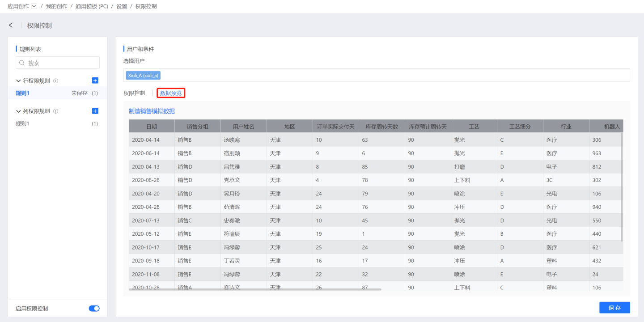Click info icon next to 行权限规则
The image size is (644, 322).
56,81
